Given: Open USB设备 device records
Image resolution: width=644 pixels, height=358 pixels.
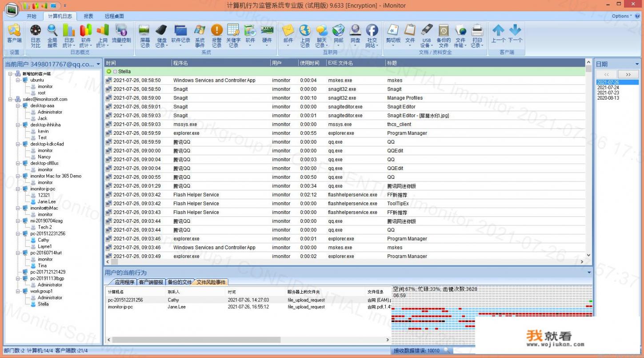Looking at the screenshot, I should 427,35.
